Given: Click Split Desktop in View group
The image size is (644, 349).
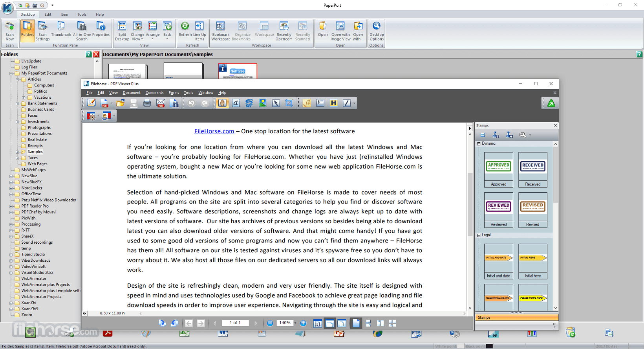Looking at the screenshot, I should tap(122, 31).
